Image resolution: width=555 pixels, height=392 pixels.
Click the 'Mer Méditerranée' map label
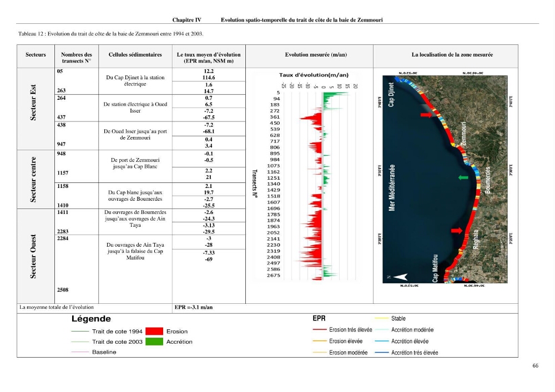tap(391, 188)
